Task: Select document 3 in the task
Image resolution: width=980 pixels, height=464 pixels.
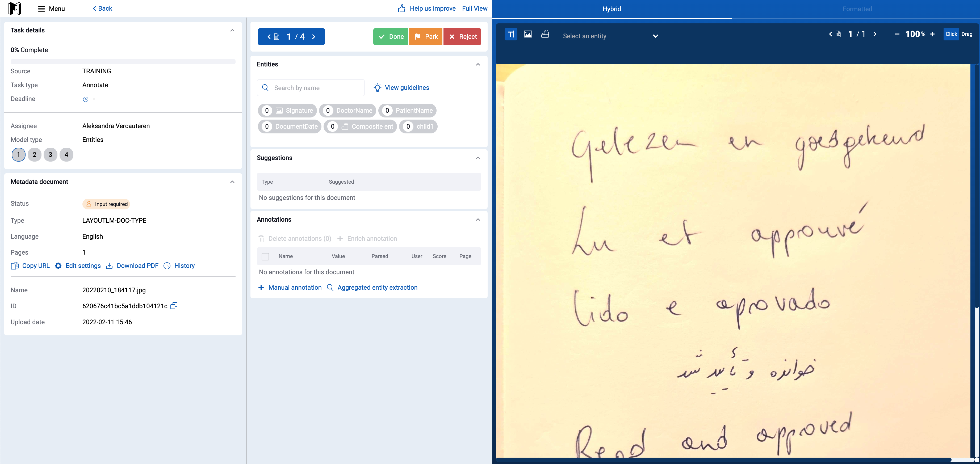Action: (x=50, y=154)
